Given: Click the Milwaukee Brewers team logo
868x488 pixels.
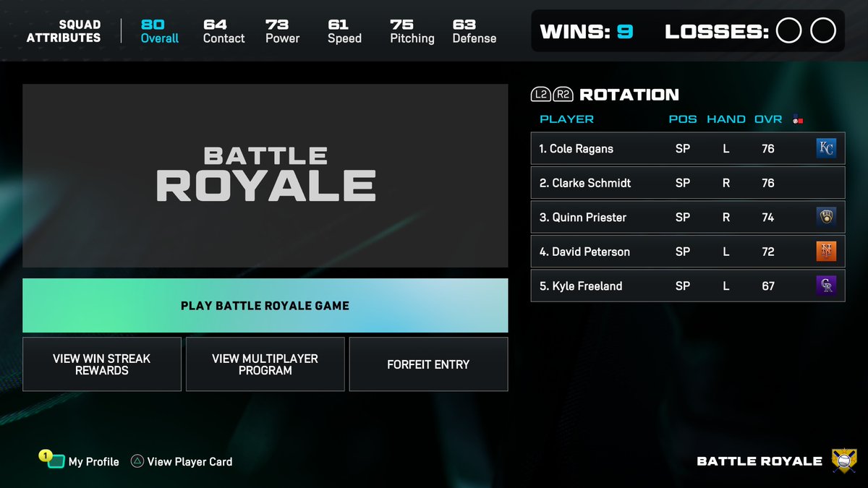Looking at the screenshot, I should coord(826,218).
